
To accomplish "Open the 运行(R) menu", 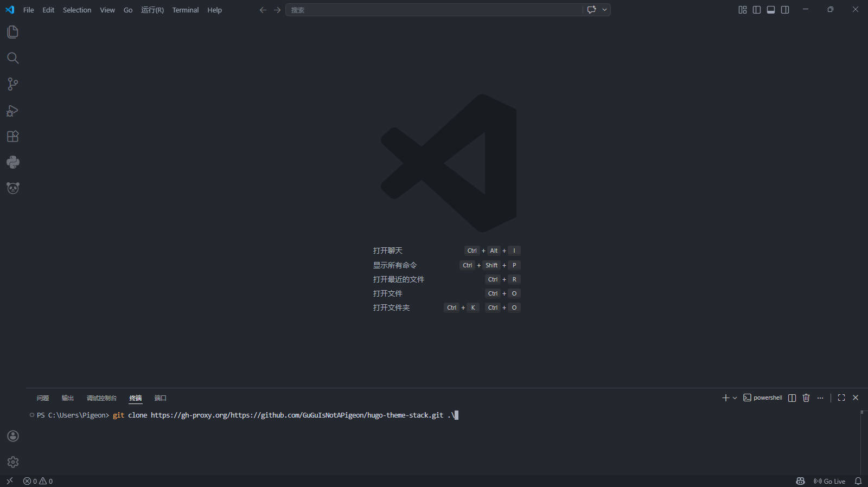I will 152,10.
